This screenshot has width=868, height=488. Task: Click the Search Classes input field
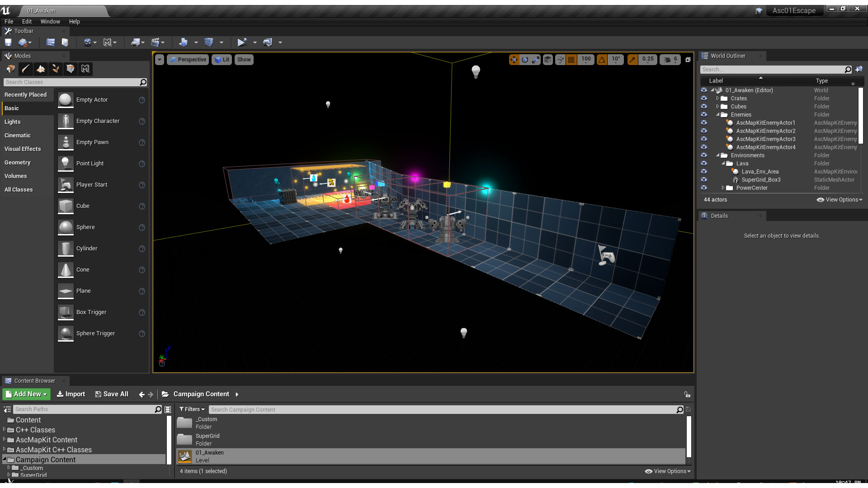pyautogui.click(x=72, y=82)
